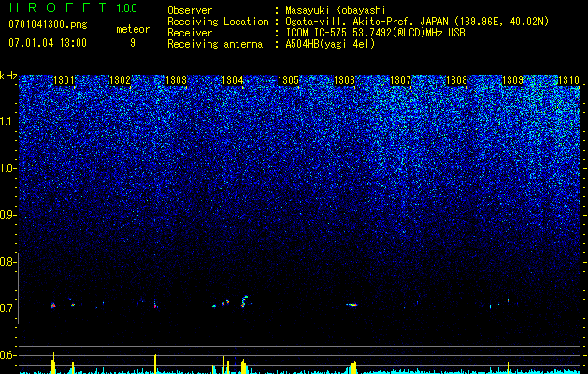Viewport: 588px width, 374px height.
Task: Click the HROFFT 1.0.0 title text
Action: point(73,7)
